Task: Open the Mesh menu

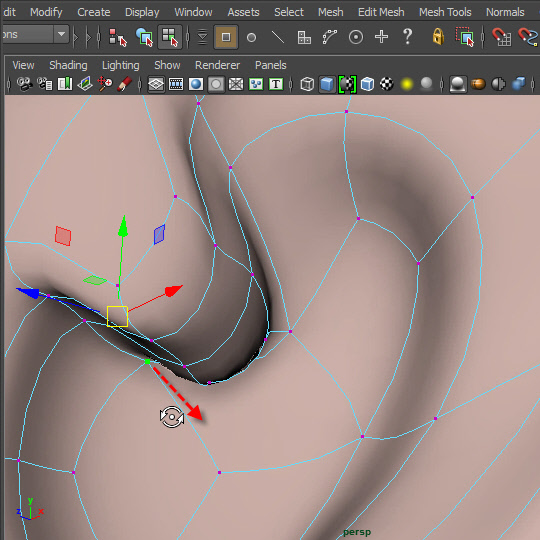Action: click(331, 12)
